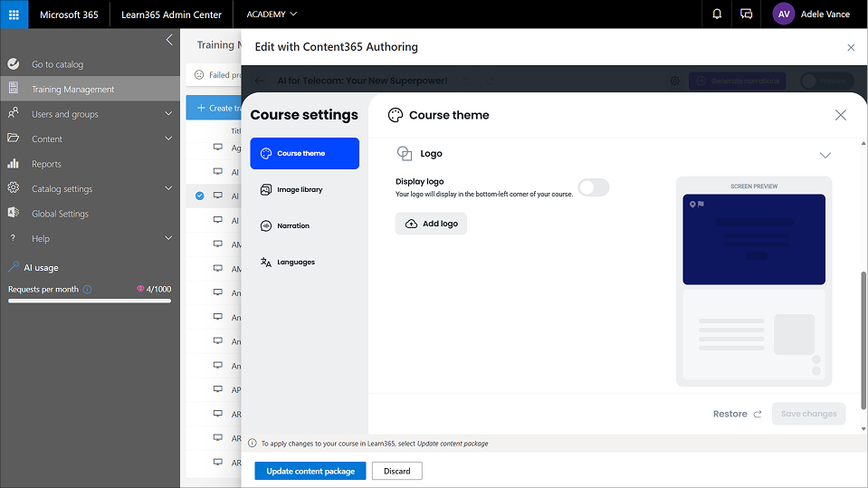Open the feedback chat icon

(x=746, y=14)
